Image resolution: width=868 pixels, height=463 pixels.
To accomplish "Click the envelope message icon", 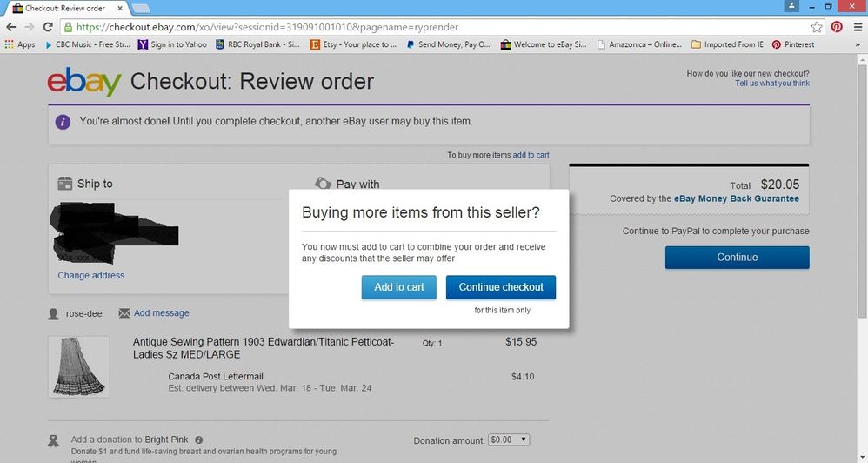I will pos(124,313).
